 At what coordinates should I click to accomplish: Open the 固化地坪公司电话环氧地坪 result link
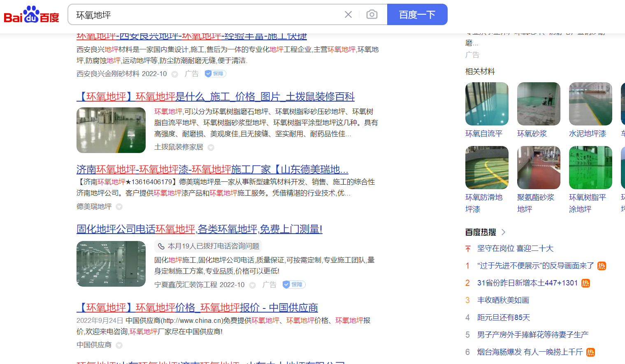pyautogui.click(x=199, y=229)
